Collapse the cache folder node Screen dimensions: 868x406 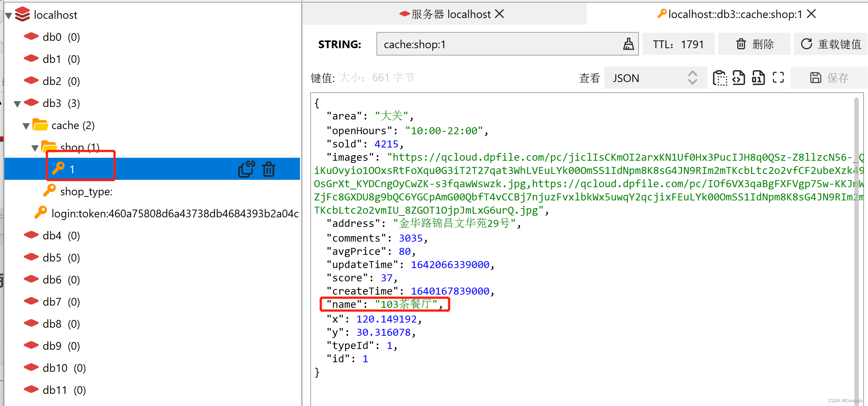point(26,126)
